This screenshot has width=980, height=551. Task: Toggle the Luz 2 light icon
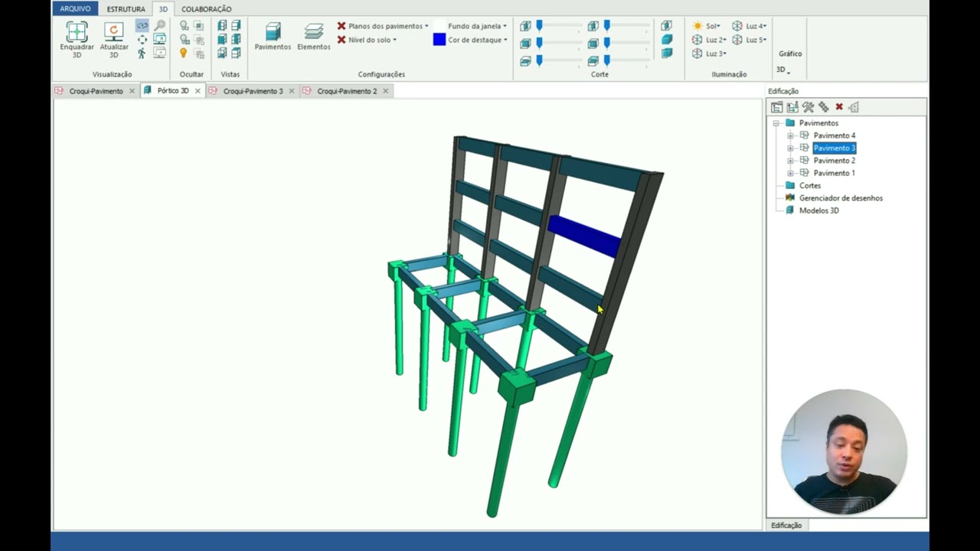coord(697,40)
